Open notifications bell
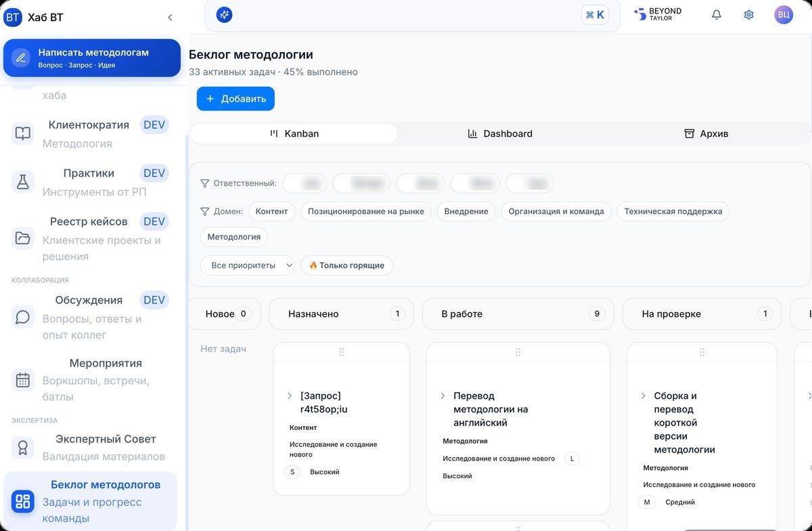This screenshot has height=531, width=812. (717, 15)
